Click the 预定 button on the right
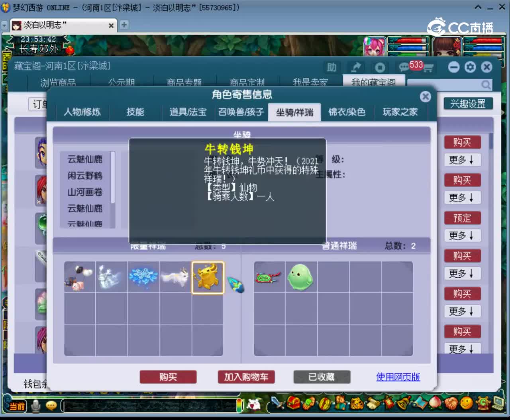This screenshot has height=420, width=510. point(462,218)
